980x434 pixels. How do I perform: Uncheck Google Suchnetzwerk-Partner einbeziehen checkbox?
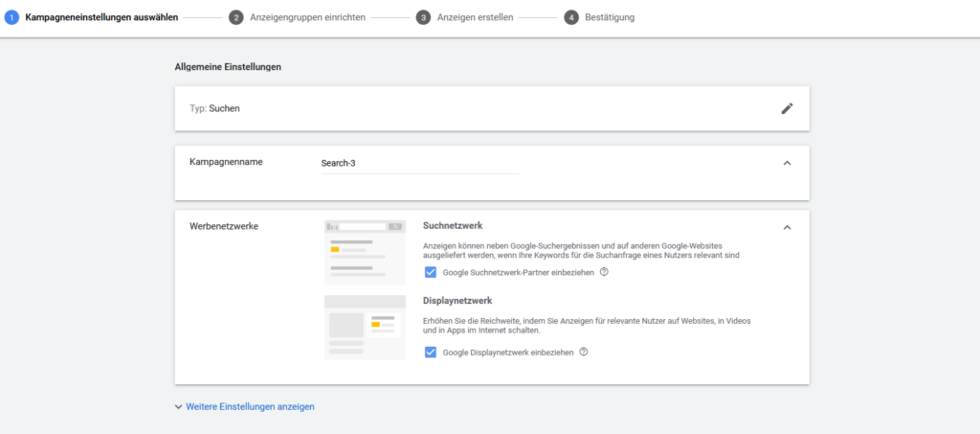point(431,273)
